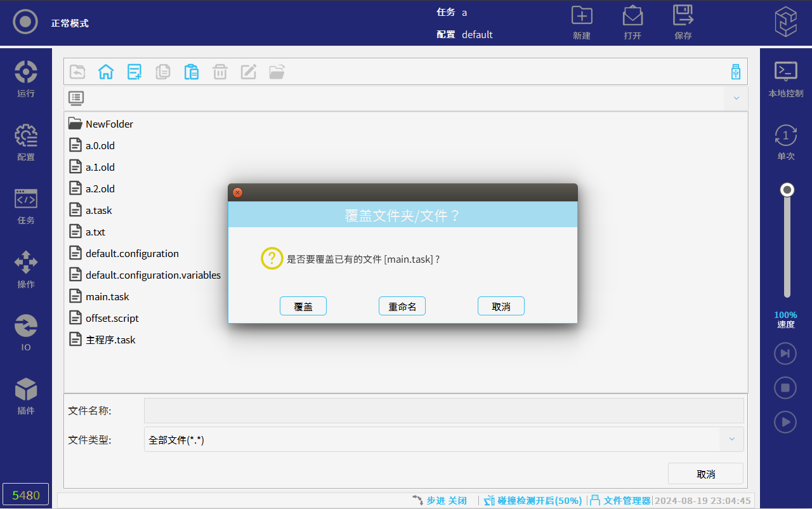Image resolution: width=812 pixels, height=509 pixels.
Task: Click the USB drive icon
Action: (x=735, y=72)
